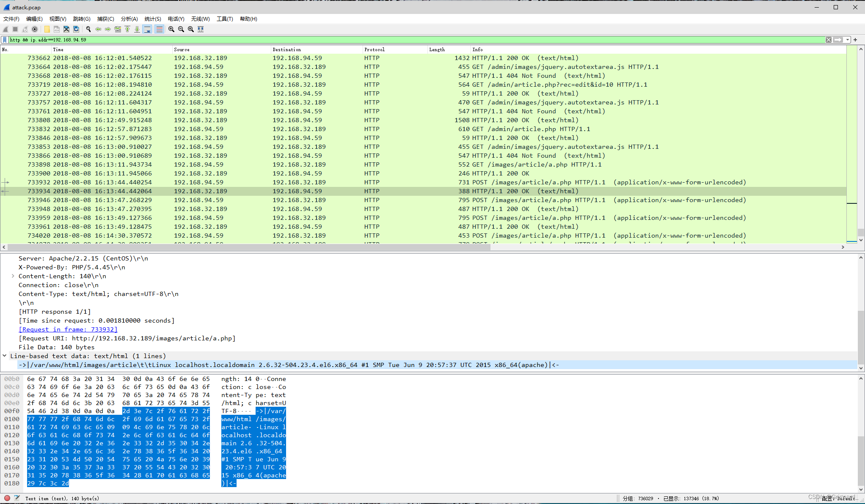Expand the Content-Length header field
The image size is (865, 504).
coord(13,276)
